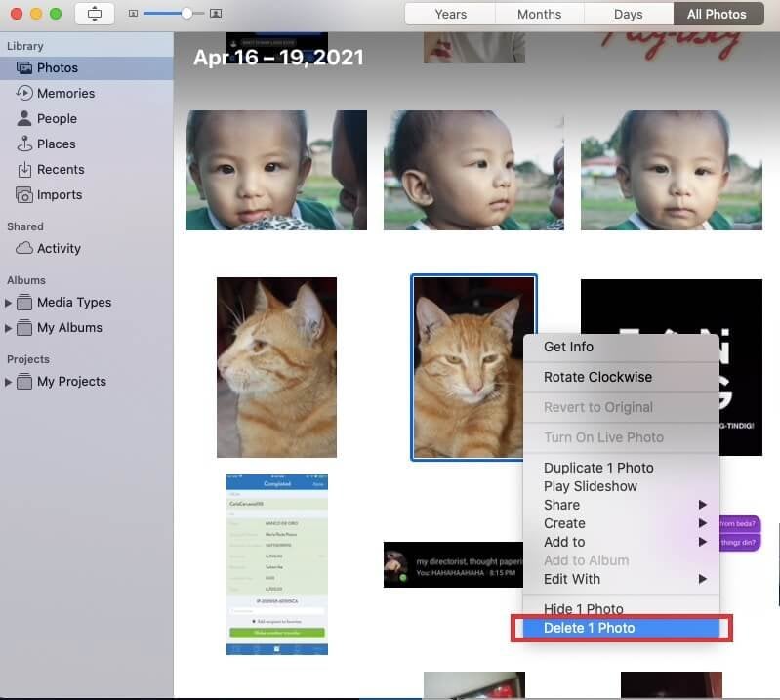
Task: Click the red close window button
Action: 17,14
